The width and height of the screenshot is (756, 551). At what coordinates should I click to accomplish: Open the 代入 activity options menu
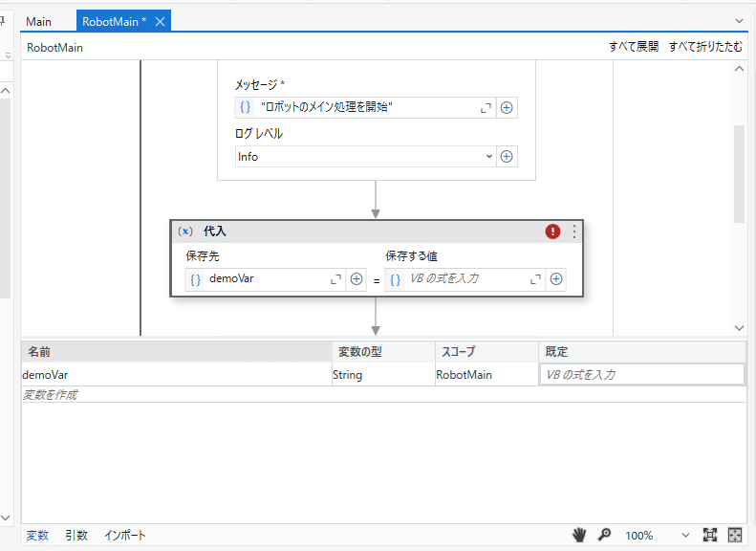coord(573,231)
